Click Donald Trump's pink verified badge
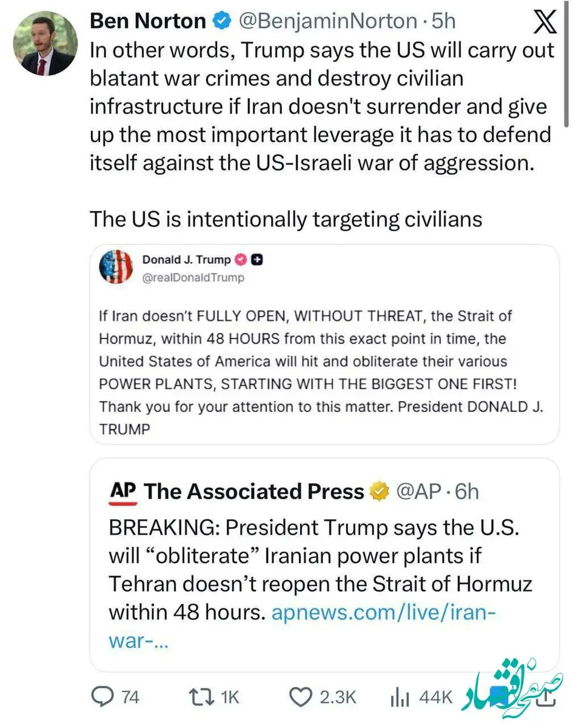The height and width of the screenshot is (728, 573). click(x=240, y=261)
